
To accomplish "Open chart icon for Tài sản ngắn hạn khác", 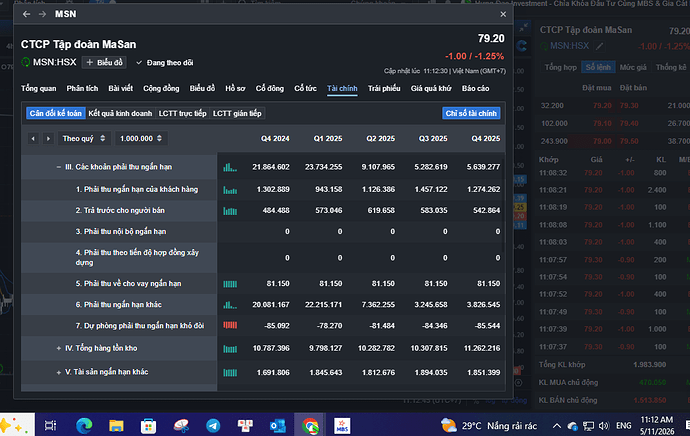I will [230, 373].
